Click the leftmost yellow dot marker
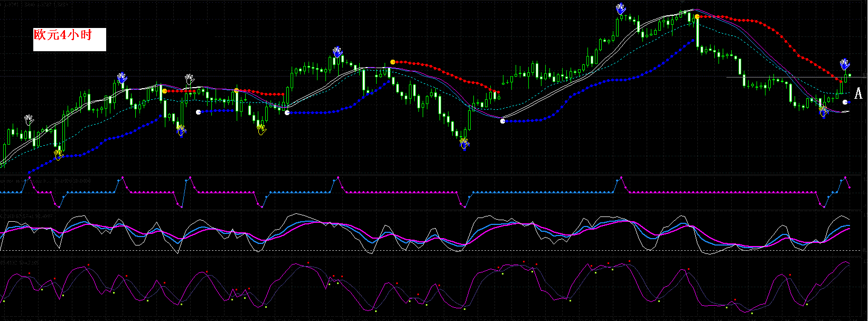 pos(165,91)
